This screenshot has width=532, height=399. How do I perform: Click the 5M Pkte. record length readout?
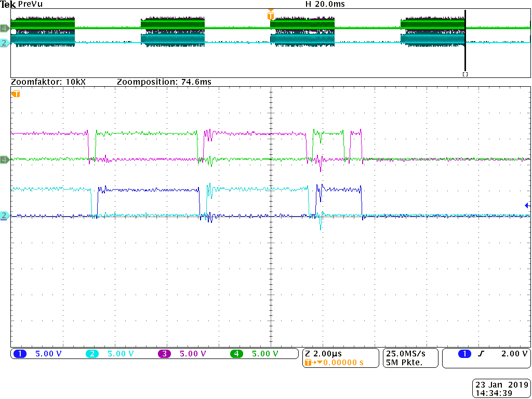coord(404,362)
